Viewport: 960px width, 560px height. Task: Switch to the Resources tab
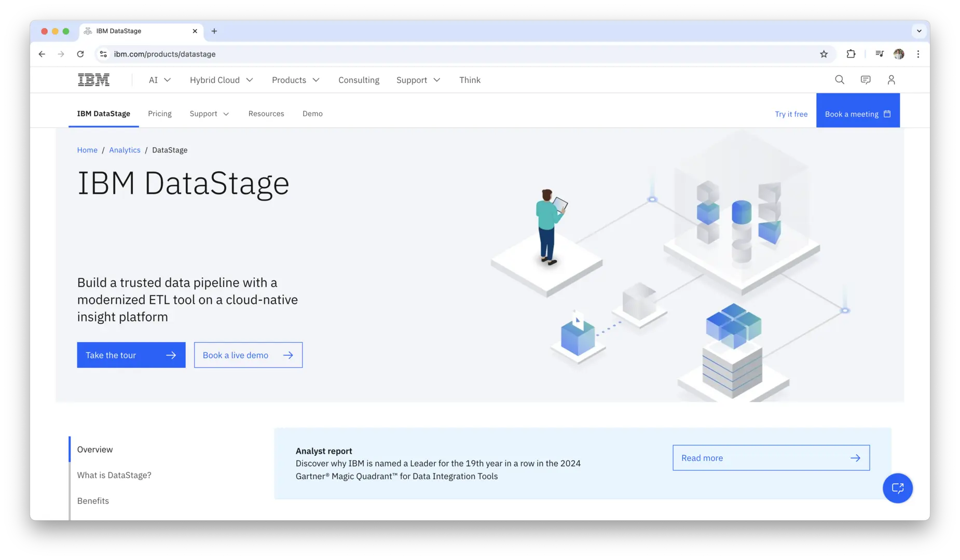click(266, 114)
